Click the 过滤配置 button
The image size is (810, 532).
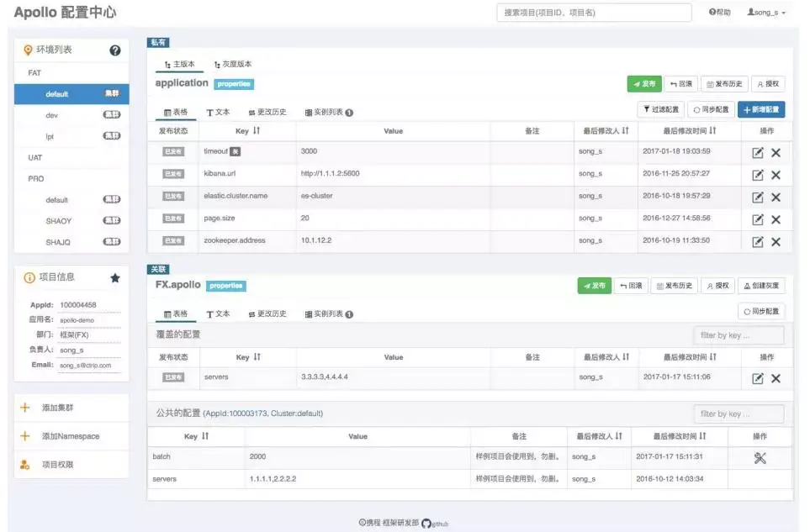click(661, 109)
